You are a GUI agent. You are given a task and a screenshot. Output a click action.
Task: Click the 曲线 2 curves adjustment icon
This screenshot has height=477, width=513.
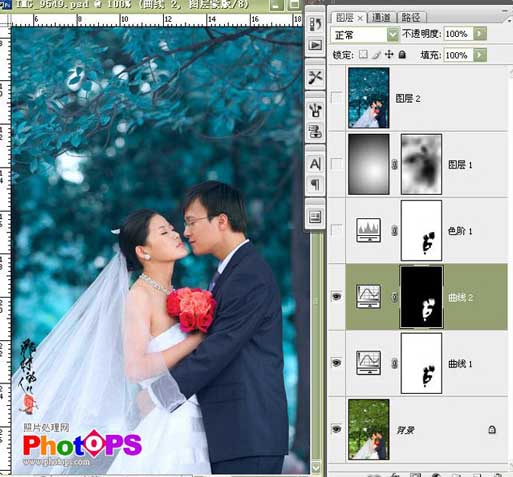(x=369, y=297)
